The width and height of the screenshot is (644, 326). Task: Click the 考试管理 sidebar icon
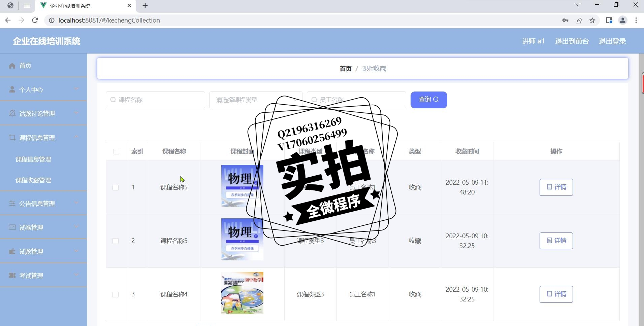click(x=12, y=276)
